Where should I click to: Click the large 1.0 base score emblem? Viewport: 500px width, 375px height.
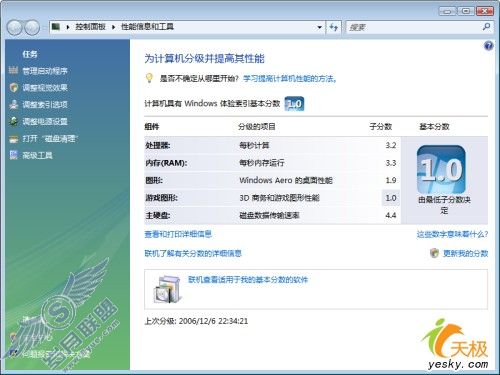click(x=441, y=169)
